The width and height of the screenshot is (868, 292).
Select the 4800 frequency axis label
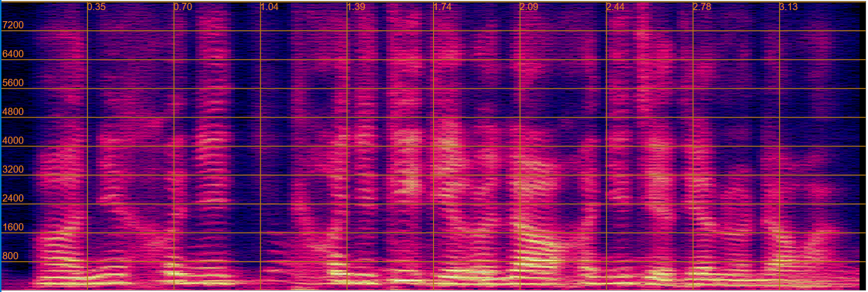[13, 111]
